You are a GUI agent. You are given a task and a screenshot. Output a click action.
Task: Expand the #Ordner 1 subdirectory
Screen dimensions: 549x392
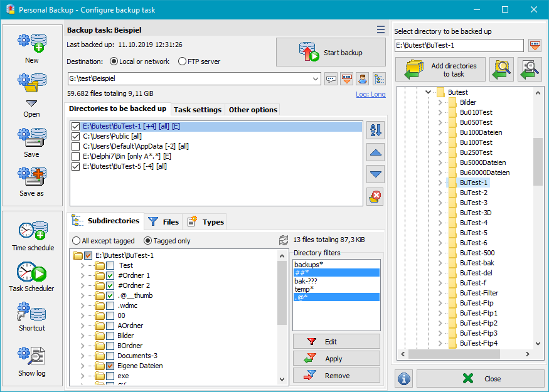click(x=83, y=275)
